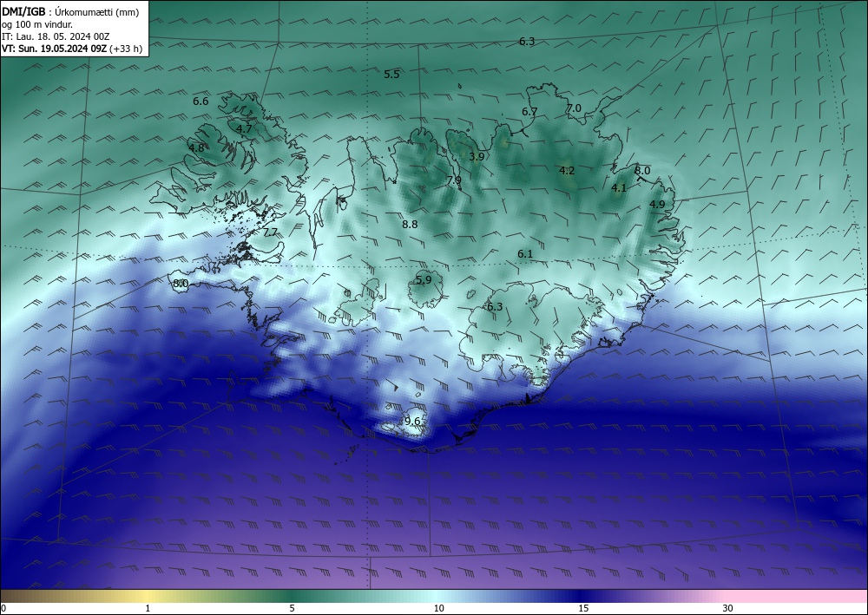
Task: Select the 7.7 value on the map
Action: coord(270,232)
